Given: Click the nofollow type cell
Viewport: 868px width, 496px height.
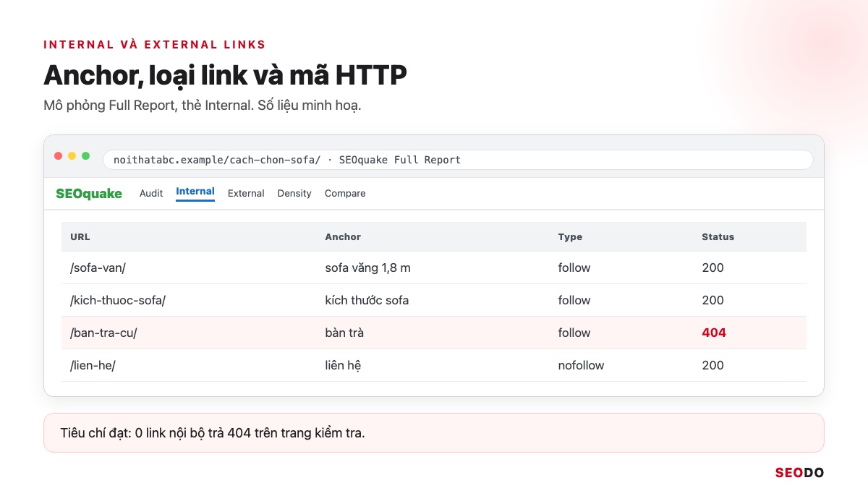Looking at the screenshot, I should [581, 365].
